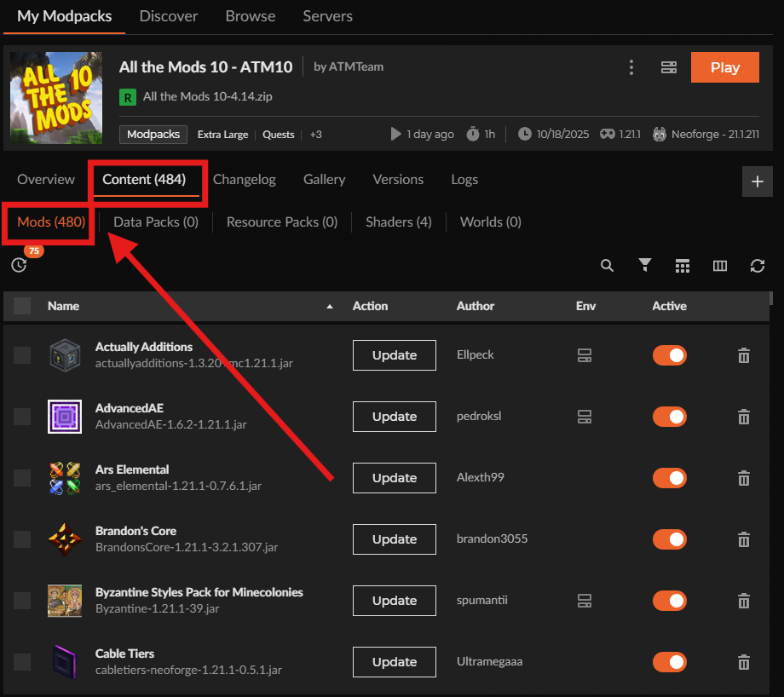784x697 pixels.
Task: Update AdvancedAE mod
Action: [x=394, y=417]
